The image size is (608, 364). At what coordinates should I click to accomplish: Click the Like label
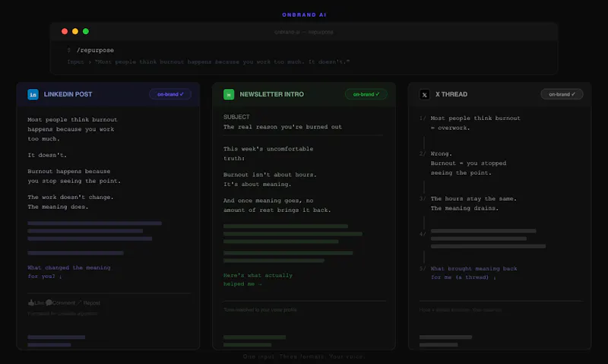coord(40,302)
